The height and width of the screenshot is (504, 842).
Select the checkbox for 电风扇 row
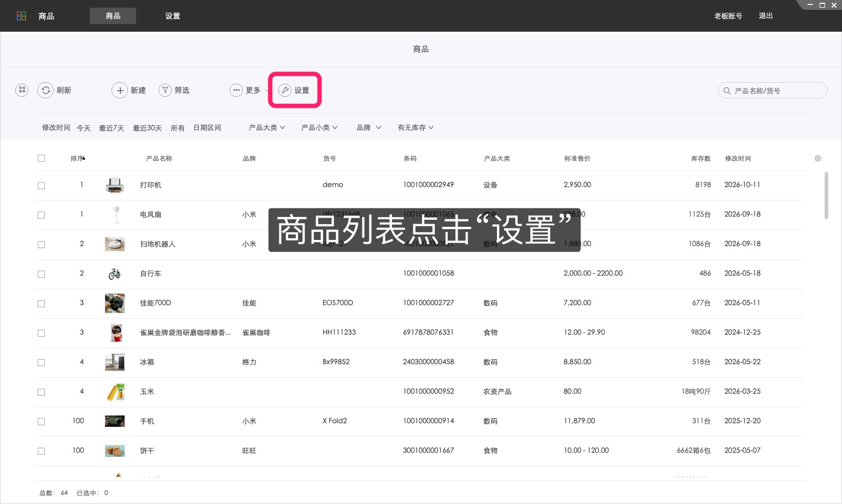click(41, 215)
